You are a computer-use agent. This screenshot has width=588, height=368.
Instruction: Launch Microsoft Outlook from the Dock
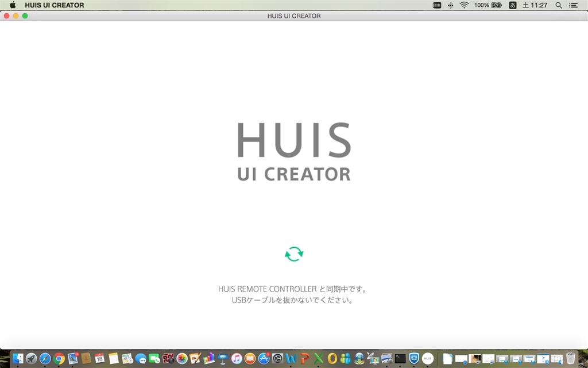coord(332,359)
